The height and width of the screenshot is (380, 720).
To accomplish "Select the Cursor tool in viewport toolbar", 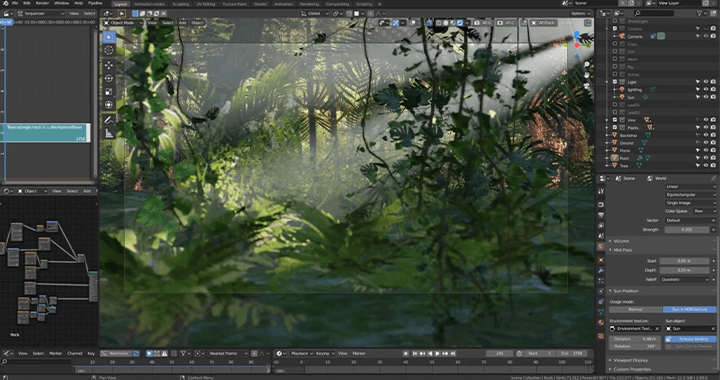I will point(109,50).
